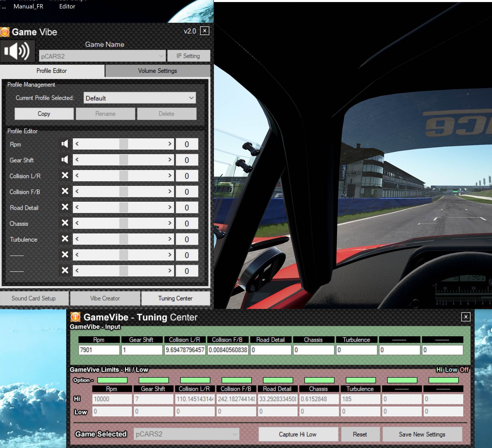Screen dimensions: 492x448
Task: Toggle green Option bar above Road Detail limit
Action: tap(278, 380)
